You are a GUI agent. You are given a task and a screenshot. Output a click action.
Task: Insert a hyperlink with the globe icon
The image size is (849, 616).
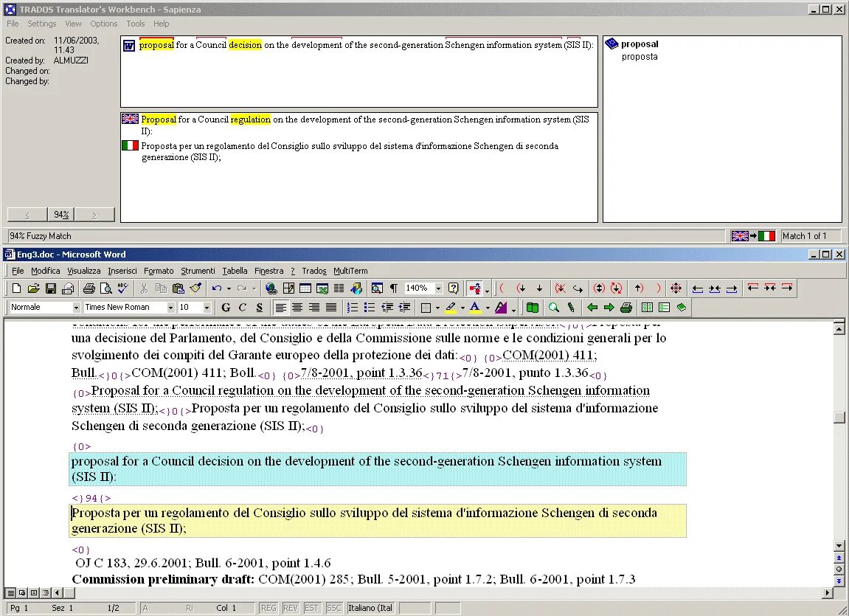pyautogui.click(x=271, y=288)
